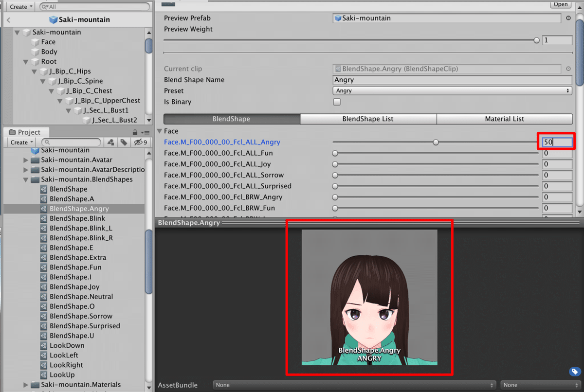
Task: Select the BlendShape.Sorrow clip icon
Action: [x=44, y=316]
